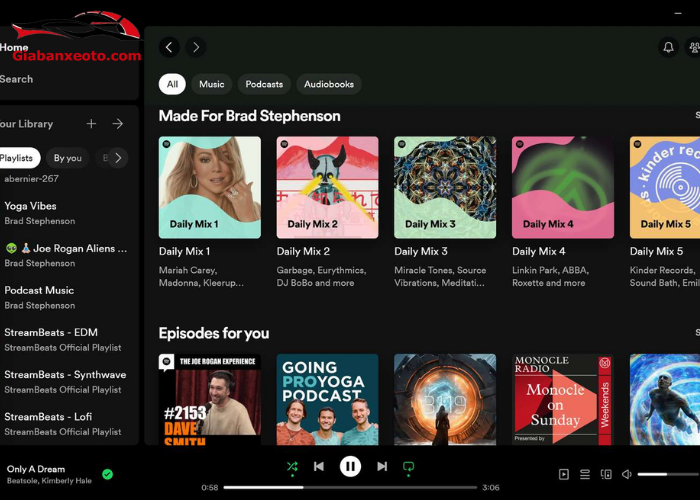
Task: Click the Only A Dream song title
Action: click(x=36, y=469)
